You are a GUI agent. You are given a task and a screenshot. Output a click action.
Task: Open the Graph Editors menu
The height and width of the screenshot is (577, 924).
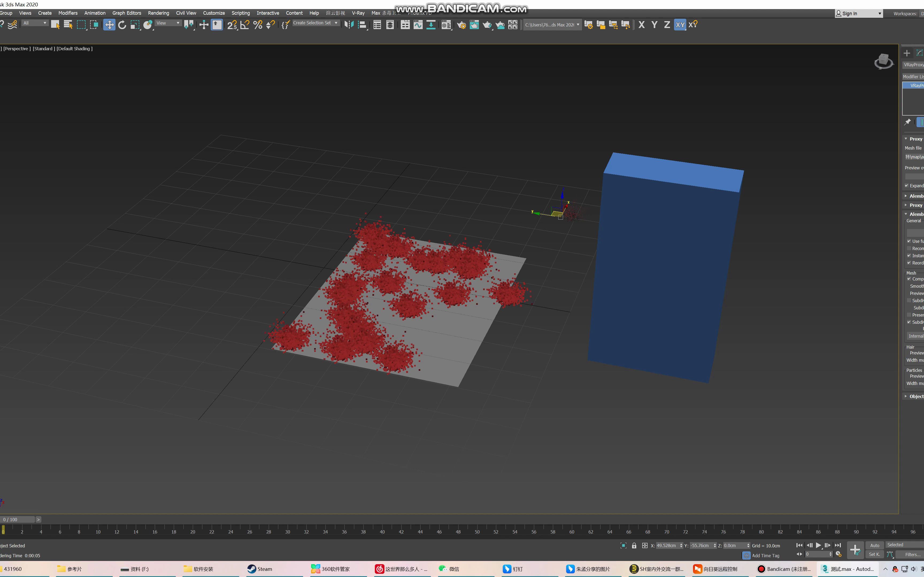[126, 13]
